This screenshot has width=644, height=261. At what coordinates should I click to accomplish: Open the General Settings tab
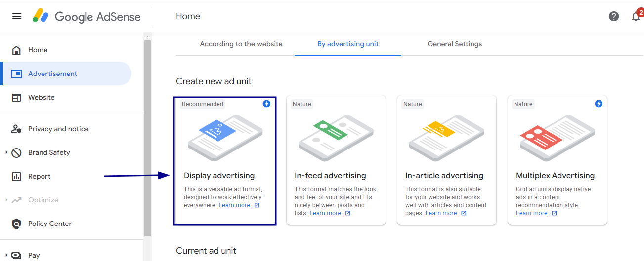coord(455,44)
